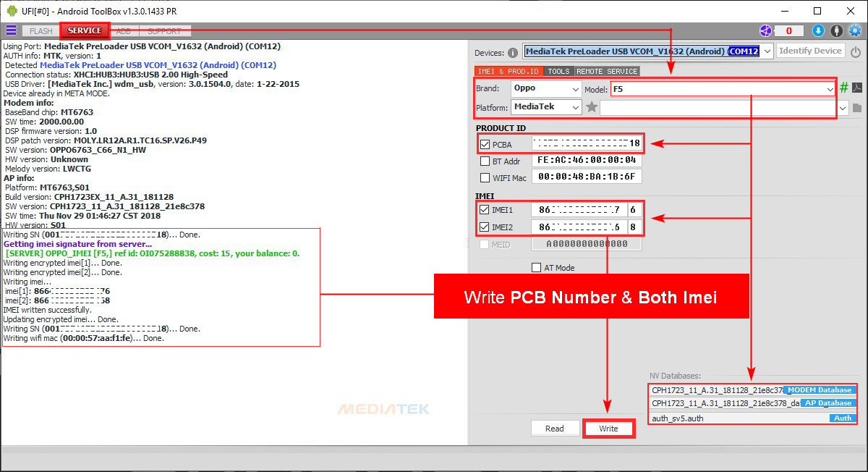The width and height of the screenshot is (868, 472).
Task: Click the 'Connection status' log line
Action: click(x=116, y=75)
